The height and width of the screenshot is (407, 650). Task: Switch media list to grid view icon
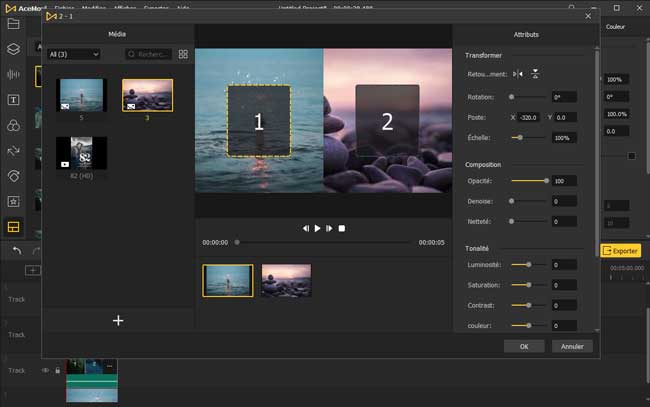click(183, 54)
